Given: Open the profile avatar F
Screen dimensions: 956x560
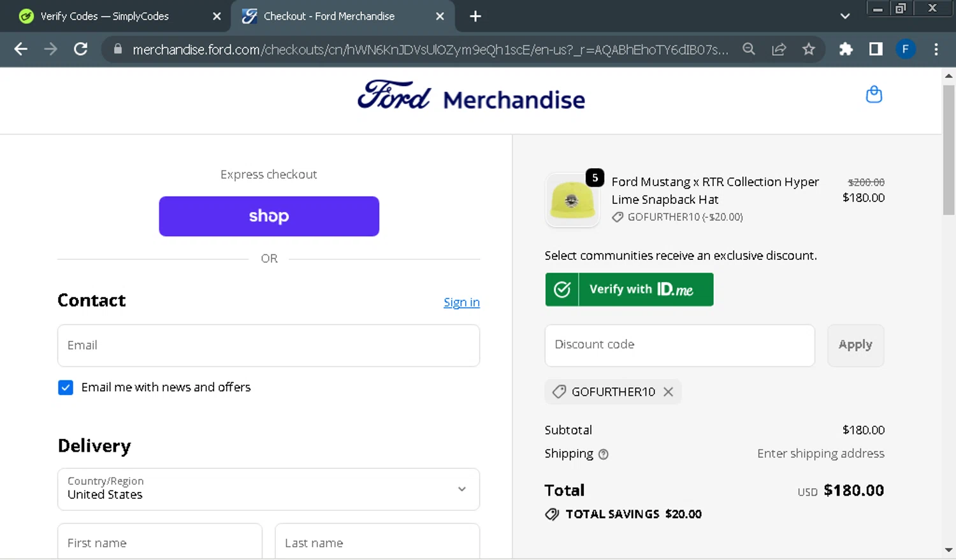Looking at the screenshot, I should point(906,49).
